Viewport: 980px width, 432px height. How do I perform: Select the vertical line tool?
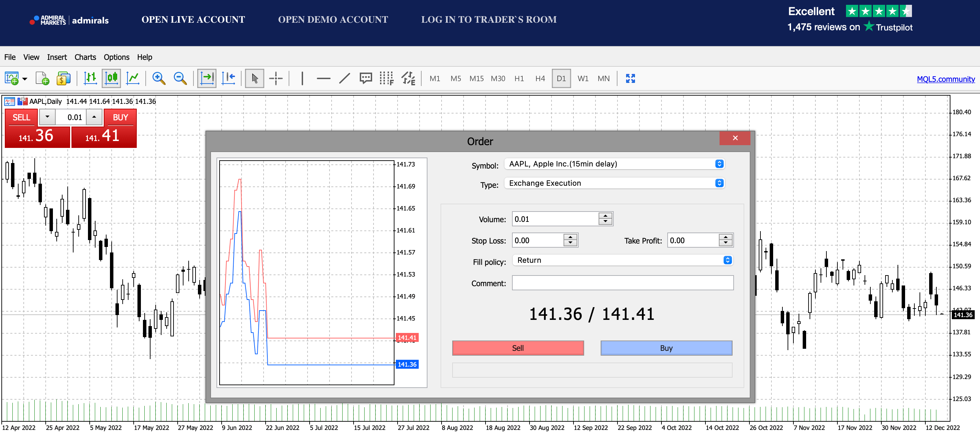click(302, 78)
